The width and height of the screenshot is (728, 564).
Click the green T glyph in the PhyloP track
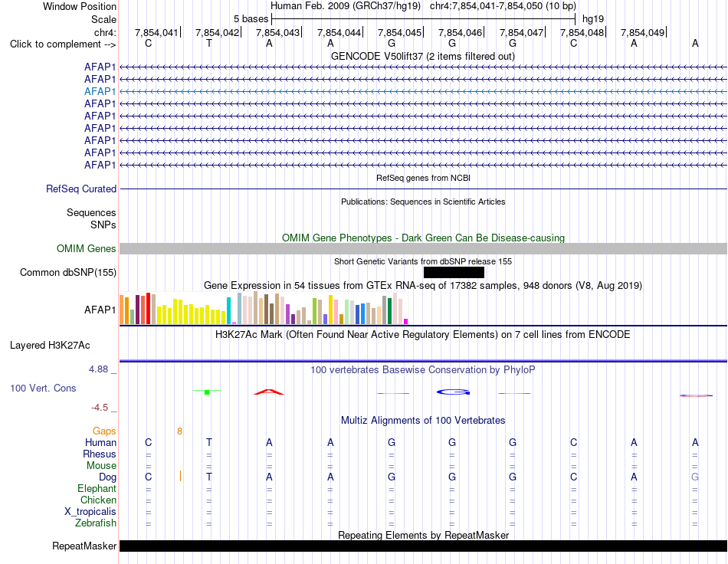coord(207,392)
